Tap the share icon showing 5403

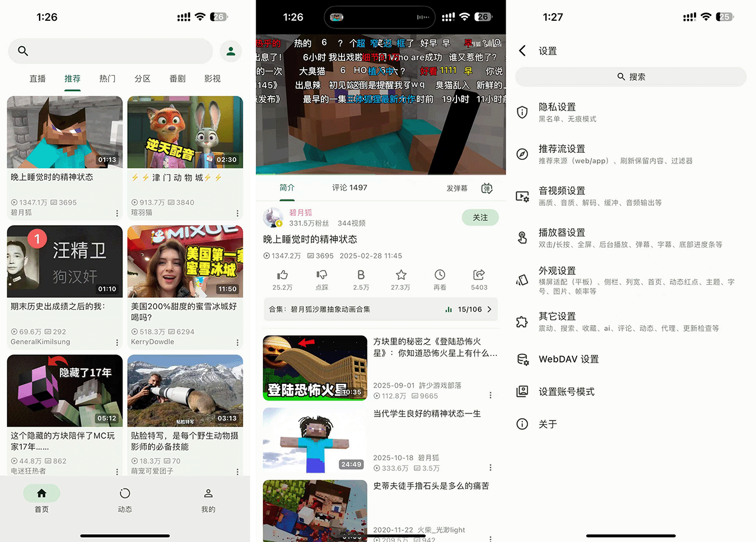coord(479,275)
